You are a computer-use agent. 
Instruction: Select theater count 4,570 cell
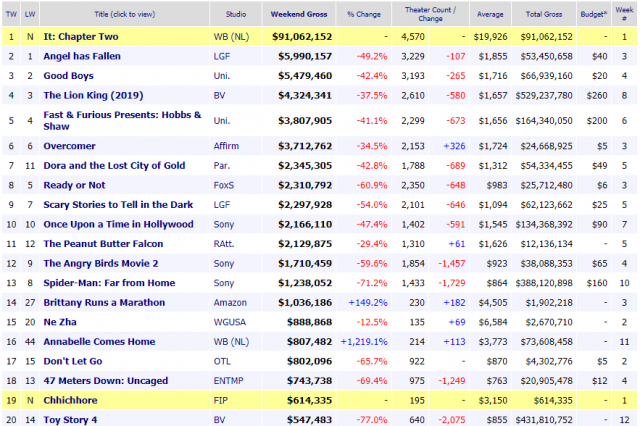click(413, 37)
